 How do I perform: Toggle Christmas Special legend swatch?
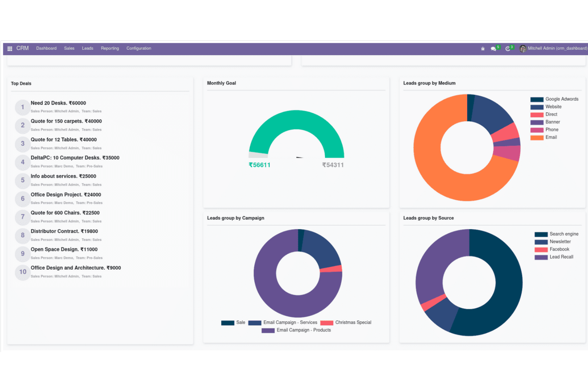tap(327, 323)
